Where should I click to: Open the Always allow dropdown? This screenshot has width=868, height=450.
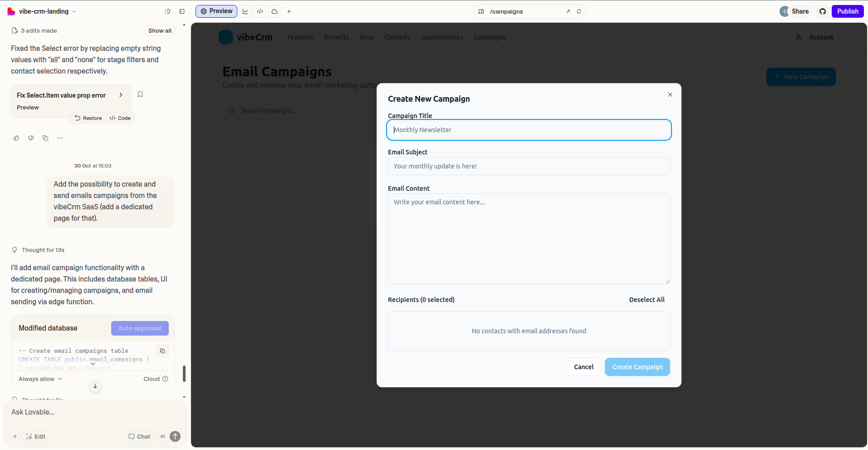pyautogui.click(x=40, y=379)
